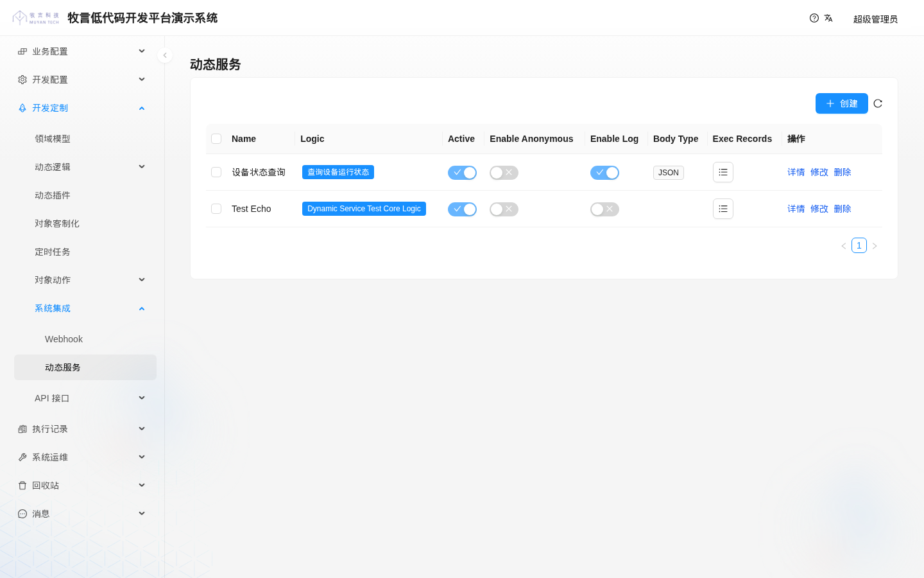Toggle Enable Anonymous for 设备状态查询
The height and width of the screenshot is (578, 924).
pyautogui.click(x=504, y=173)
